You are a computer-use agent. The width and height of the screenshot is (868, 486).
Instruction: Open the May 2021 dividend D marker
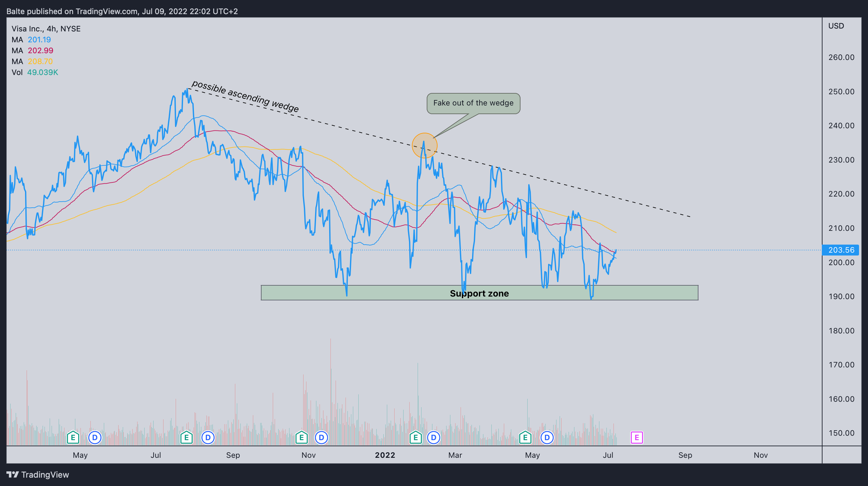[95, 438]
